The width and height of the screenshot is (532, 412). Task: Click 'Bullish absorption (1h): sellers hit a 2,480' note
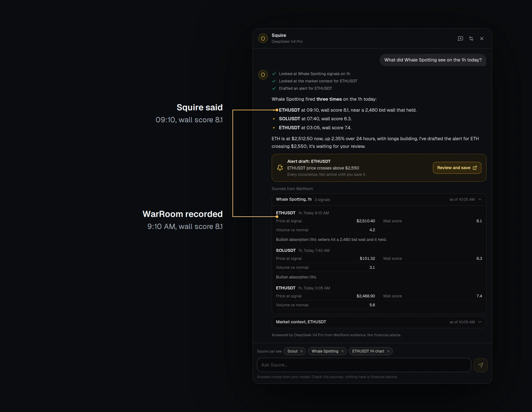pos(331,240)
